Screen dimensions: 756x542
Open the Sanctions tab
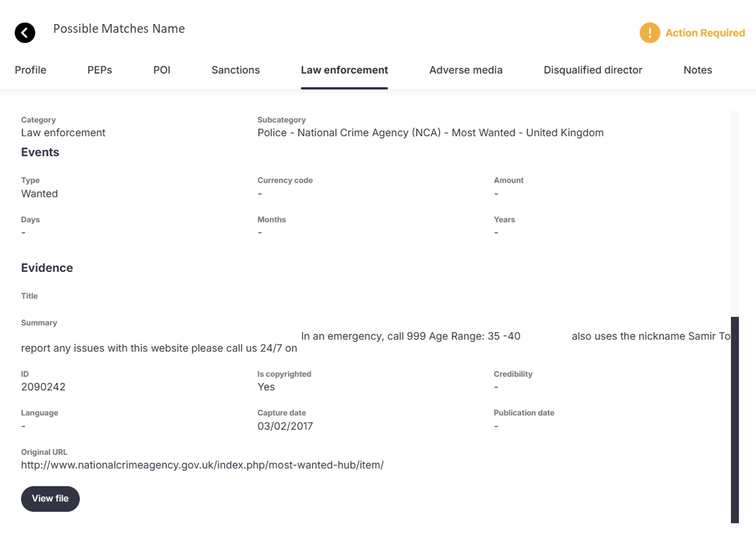(x=236, y=70)
